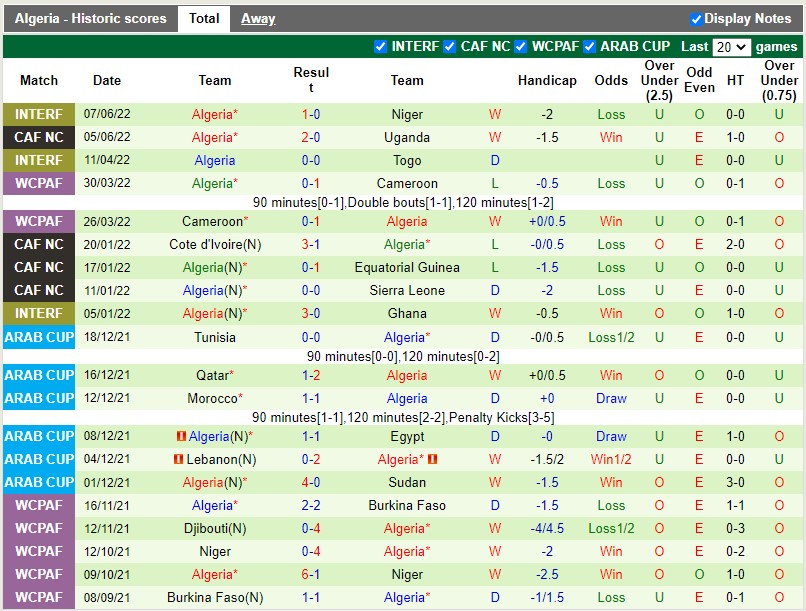Open the 2-0 result against Uganda
Screen dimensions: 806x611
tap(311, 137)
